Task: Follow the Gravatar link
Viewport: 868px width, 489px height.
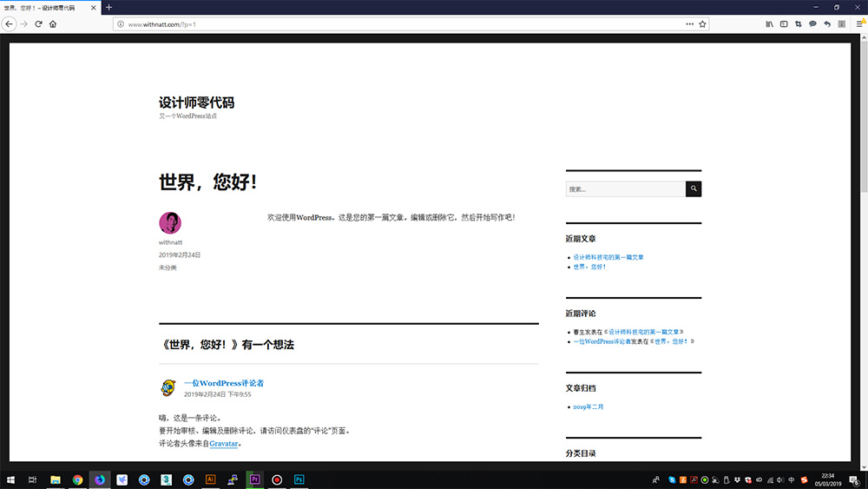Action: point(224,443)
